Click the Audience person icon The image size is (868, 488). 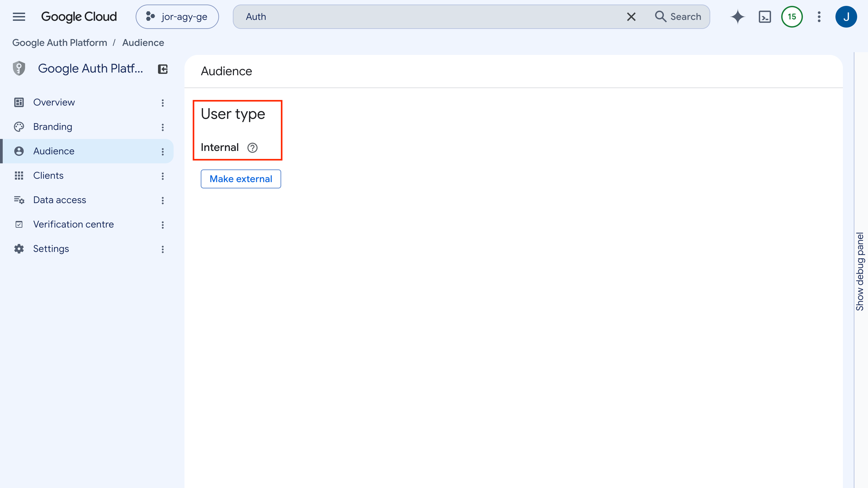click(x=19, y=151)
